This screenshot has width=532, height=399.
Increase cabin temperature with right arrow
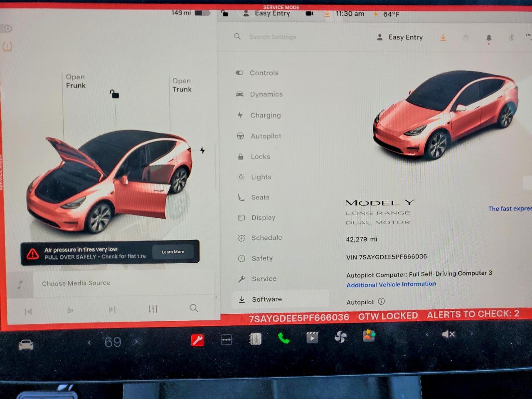pyautogui.click(x=136, y=342)
